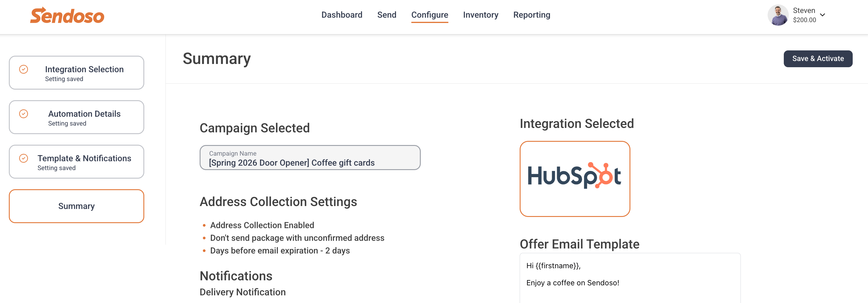The width and height of the screenshot is (868, 303).
Task: Click inside the Offer Email Template box
Action: coord(630,278)
